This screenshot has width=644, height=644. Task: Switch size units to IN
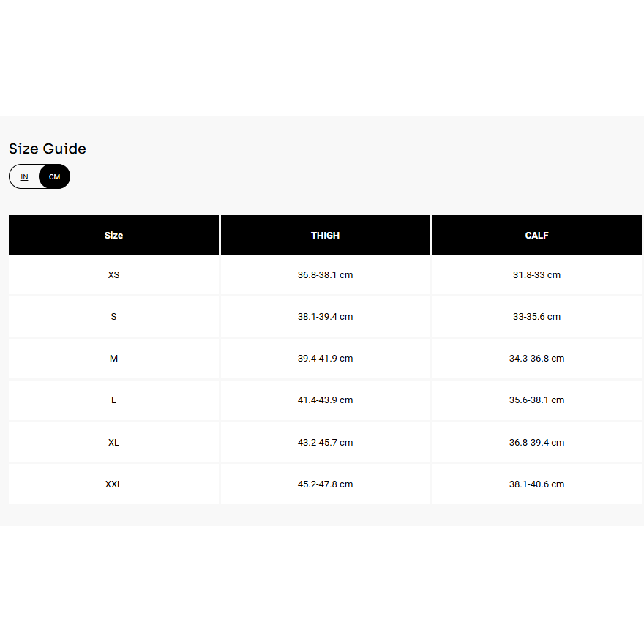[x=25, y=177]
